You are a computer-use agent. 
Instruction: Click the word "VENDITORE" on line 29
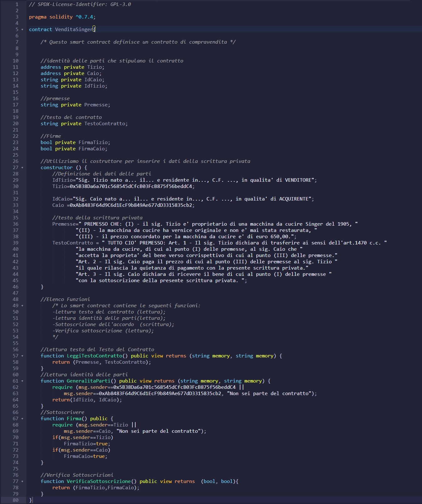coord(298,180)
